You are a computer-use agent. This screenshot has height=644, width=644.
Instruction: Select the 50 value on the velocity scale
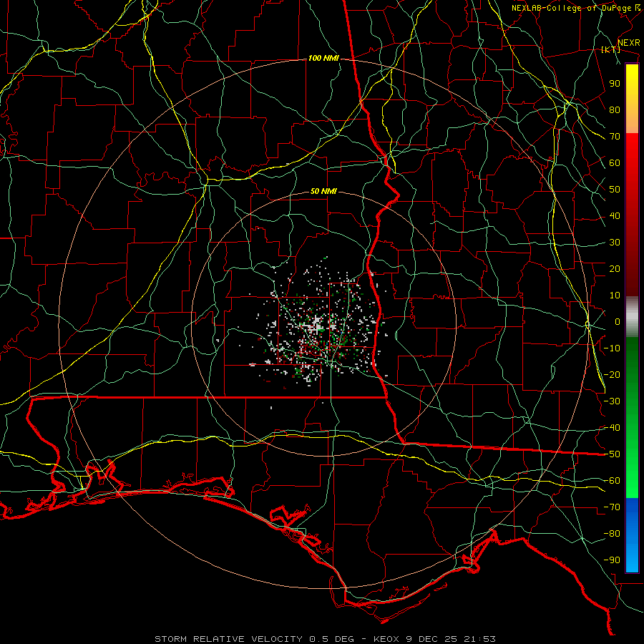point(615,190)
